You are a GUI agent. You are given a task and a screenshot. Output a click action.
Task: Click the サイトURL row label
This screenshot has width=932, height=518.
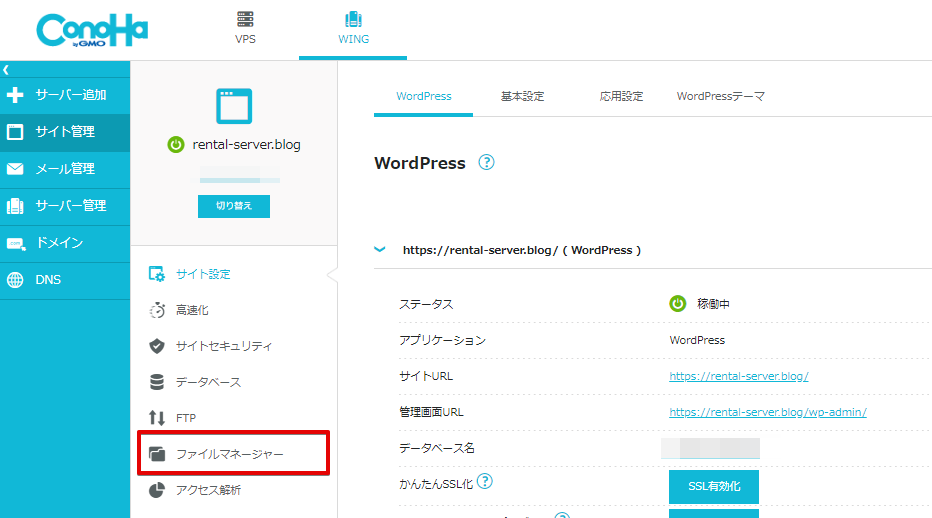(426, 376)
